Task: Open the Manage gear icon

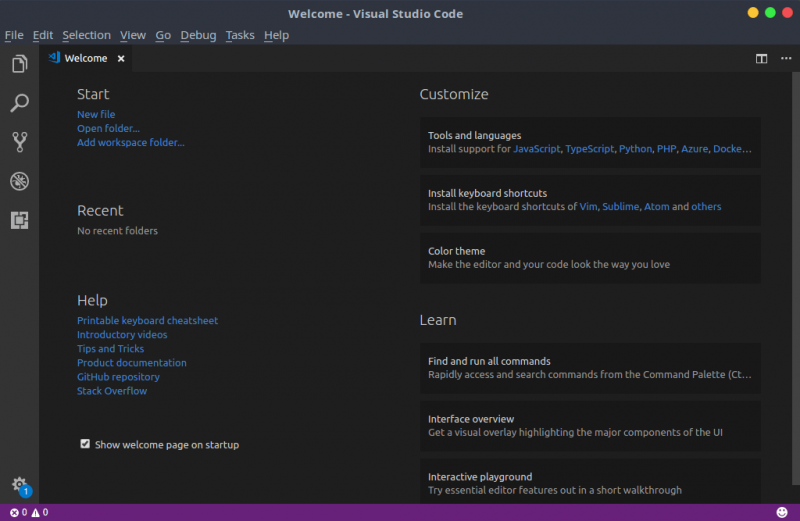Action: [x=19, y=484]
